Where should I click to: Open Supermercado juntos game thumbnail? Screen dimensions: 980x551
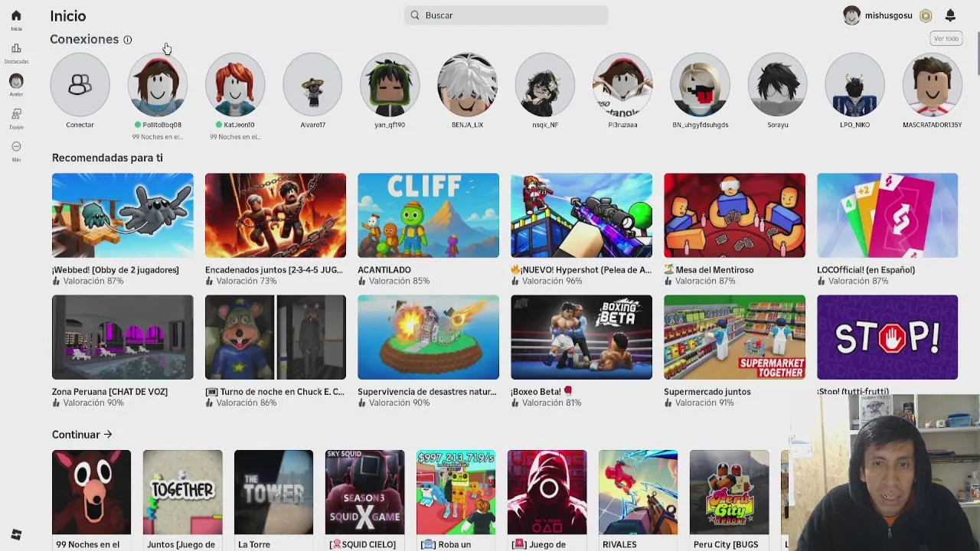pyautogui.click(x=734, y=337)
